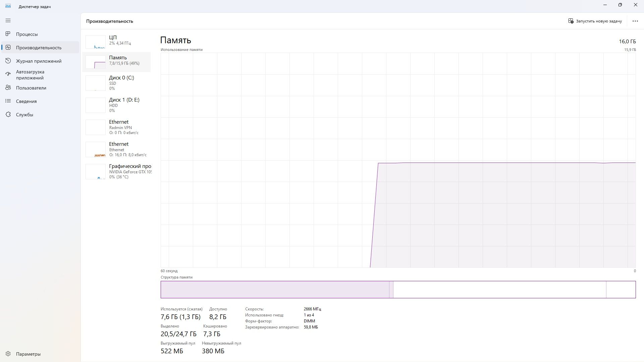
Task: Click the Performance sidebar icon
Action: 8,47
